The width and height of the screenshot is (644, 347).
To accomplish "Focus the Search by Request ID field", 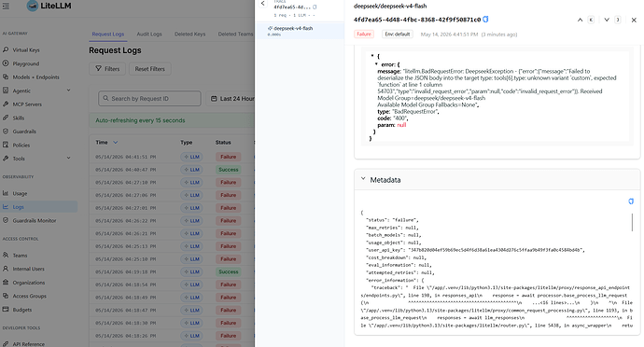I will [x=149, y=99].
